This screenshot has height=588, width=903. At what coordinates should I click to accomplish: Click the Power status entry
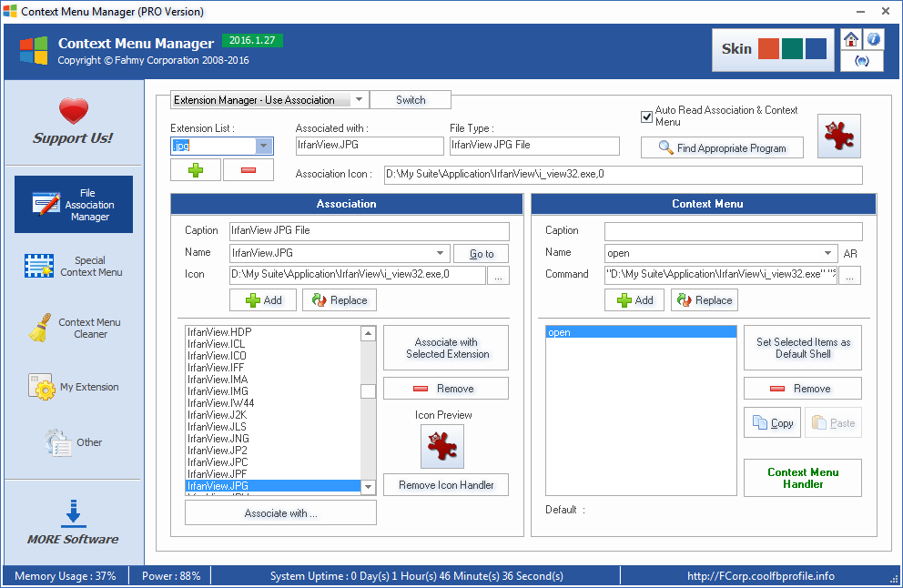click(x=171, y=576)
